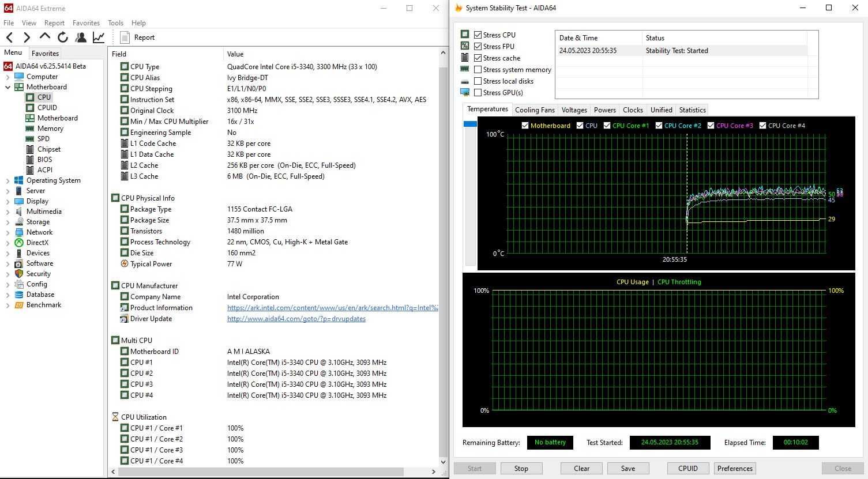Open Preferences in the stability test window
Image resolution: width=868 pixels, height=479 pixels.
735,469
